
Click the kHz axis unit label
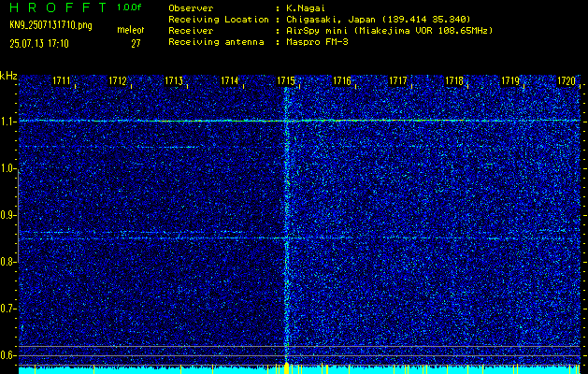click(8, 76)
